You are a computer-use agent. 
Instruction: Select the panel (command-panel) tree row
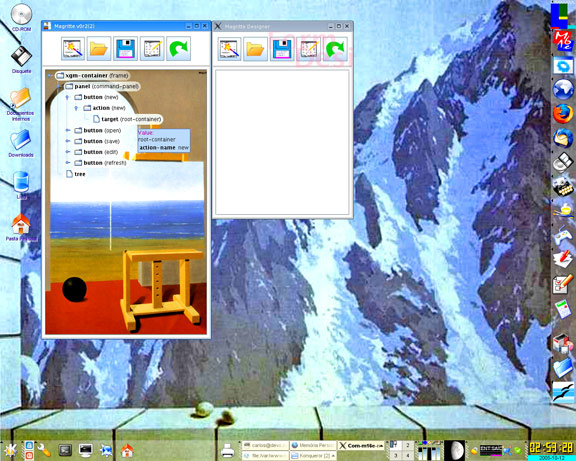point(102,86)
